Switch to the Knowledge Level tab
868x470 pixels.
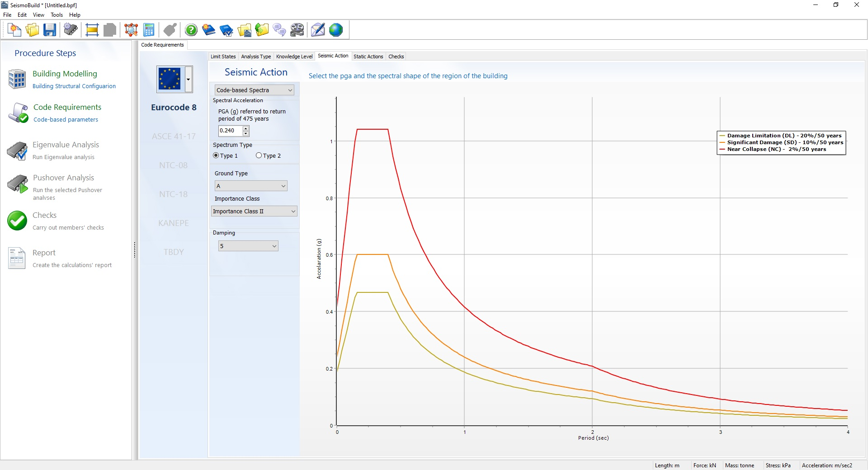(x=294, y=56)
